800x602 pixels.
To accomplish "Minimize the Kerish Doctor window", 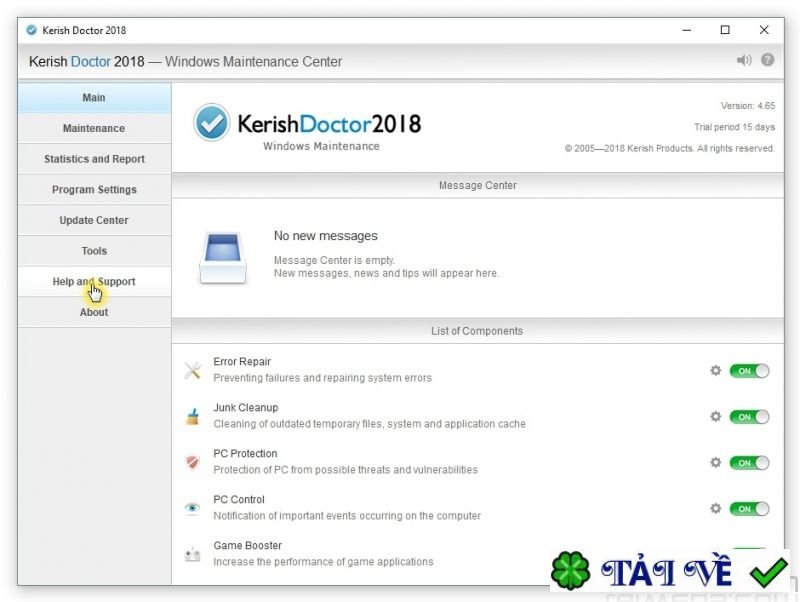I will click(687, 30).
